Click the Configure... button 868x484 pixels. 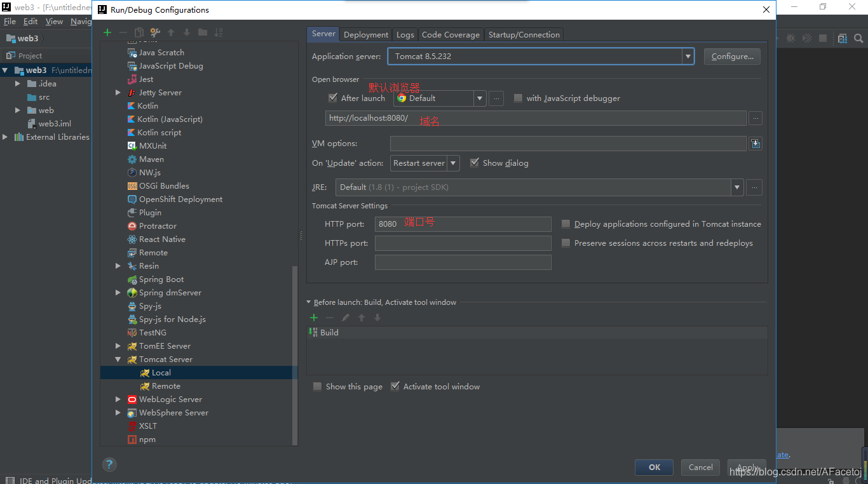pyautogui.click(x=732, y=57)
